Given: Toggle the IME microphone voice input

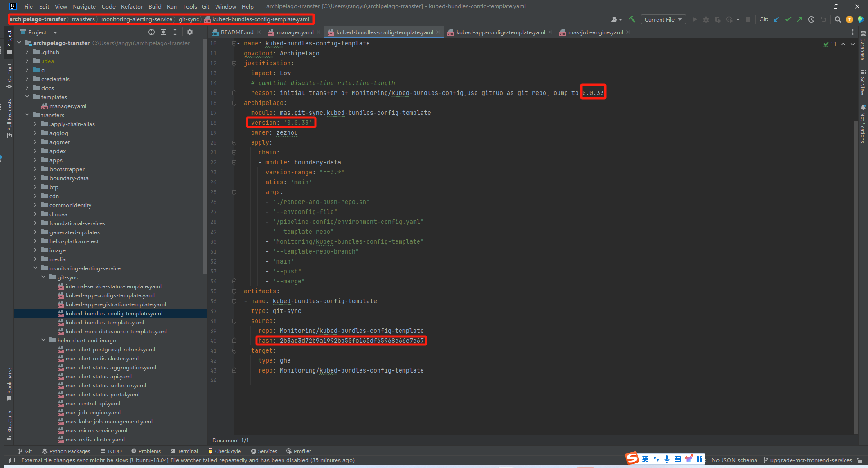Looking at the screenshot, I should (x=667, y=459).
